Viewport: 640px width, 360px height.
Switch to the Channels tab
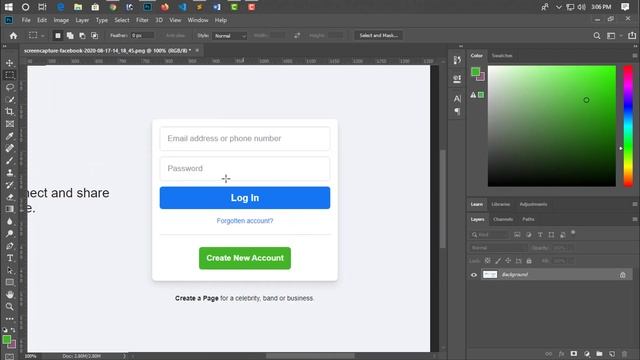pos(503,219)
